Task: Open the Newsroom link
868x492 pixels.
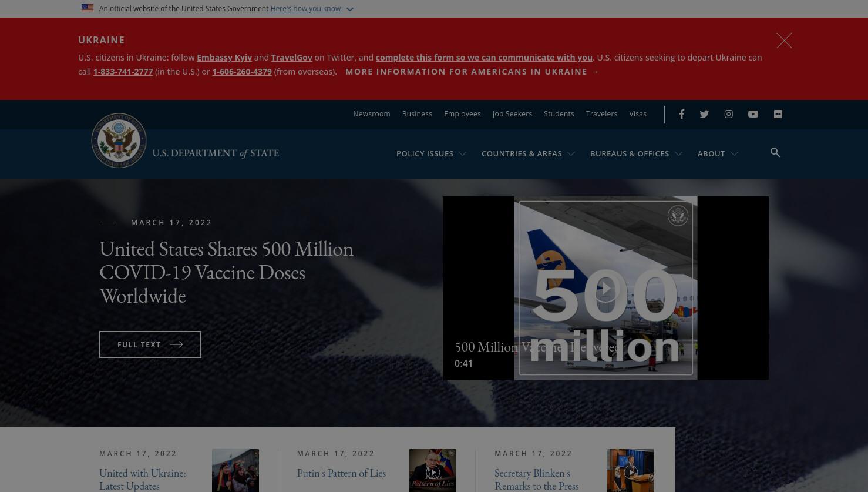Action: coord(371,114)
